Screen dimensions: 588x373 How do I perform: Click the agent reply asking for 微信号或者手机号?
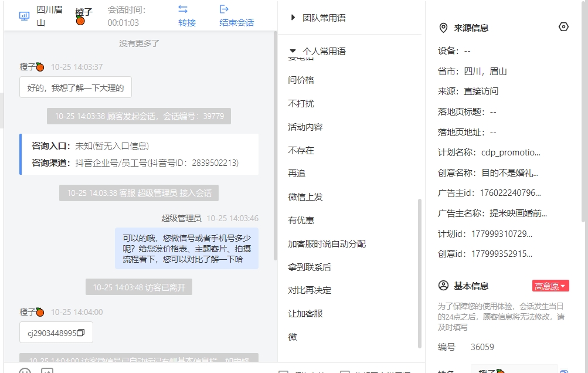click(x=187, y=249)
